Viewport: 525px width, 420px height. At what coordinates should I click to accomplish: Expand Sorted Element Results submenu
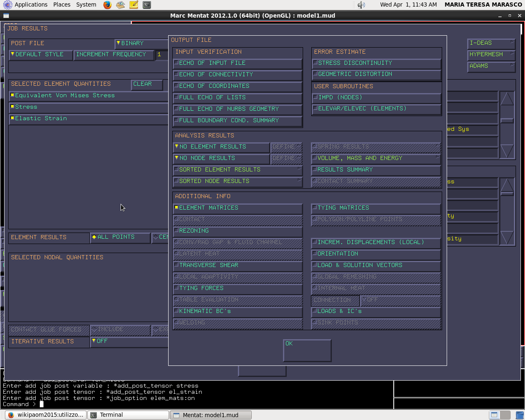(238, 170)
